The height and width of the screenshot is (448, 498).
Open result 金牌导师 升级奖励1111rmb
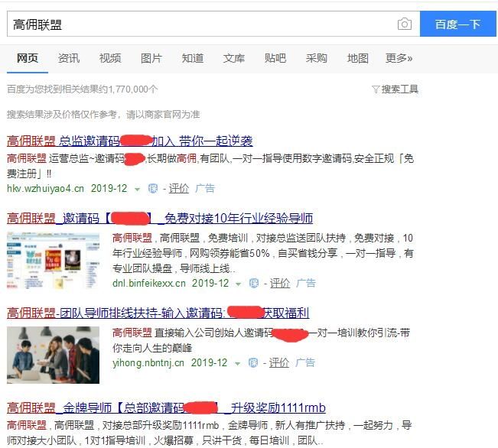(166, 407)
